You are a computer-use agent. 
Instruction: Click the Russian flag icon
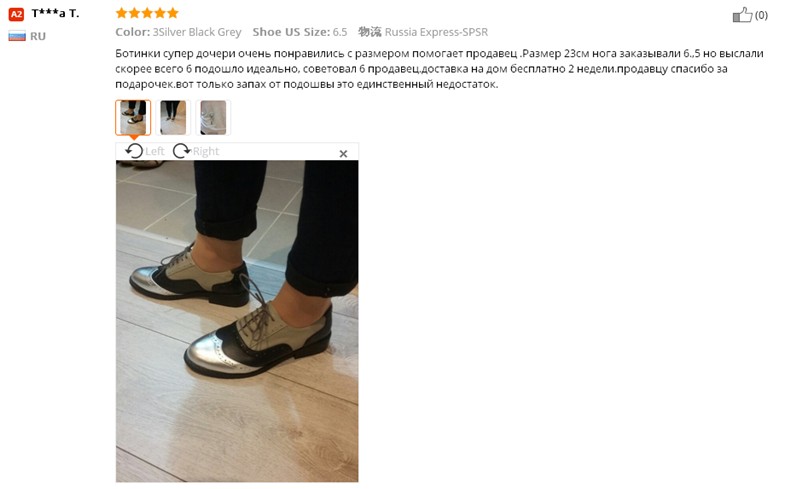click(x=17, y=36)
